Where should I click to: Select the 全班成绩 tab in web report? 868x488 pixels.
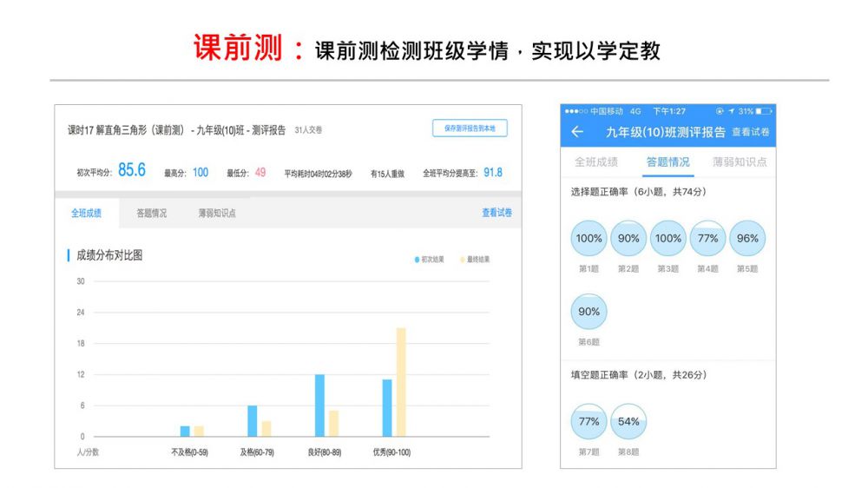[86, 214]
